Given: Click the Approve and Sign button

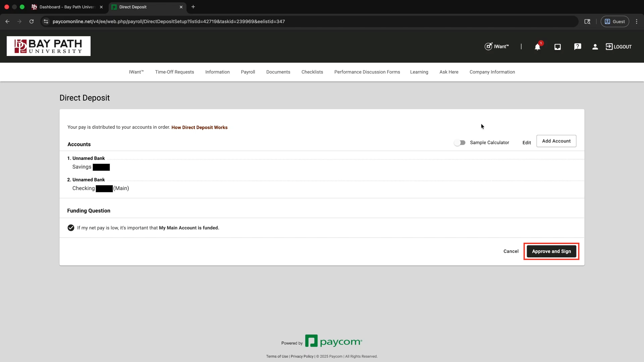Looking at the screenshot, I should click(551, 251).
